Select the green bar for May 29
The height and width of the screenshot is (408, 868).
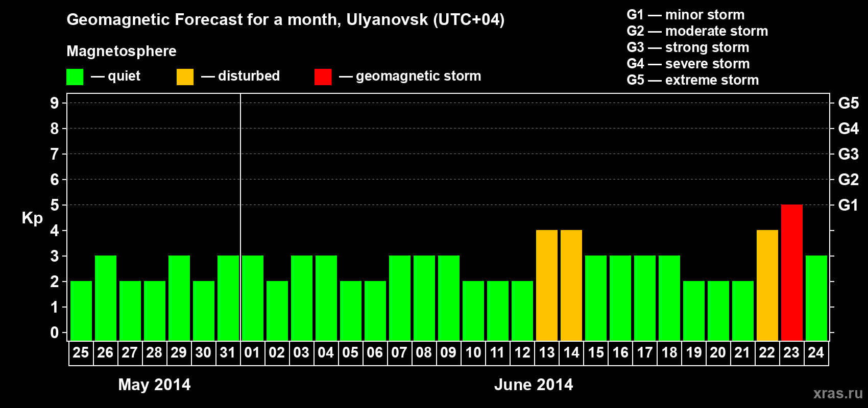[179, 298]
